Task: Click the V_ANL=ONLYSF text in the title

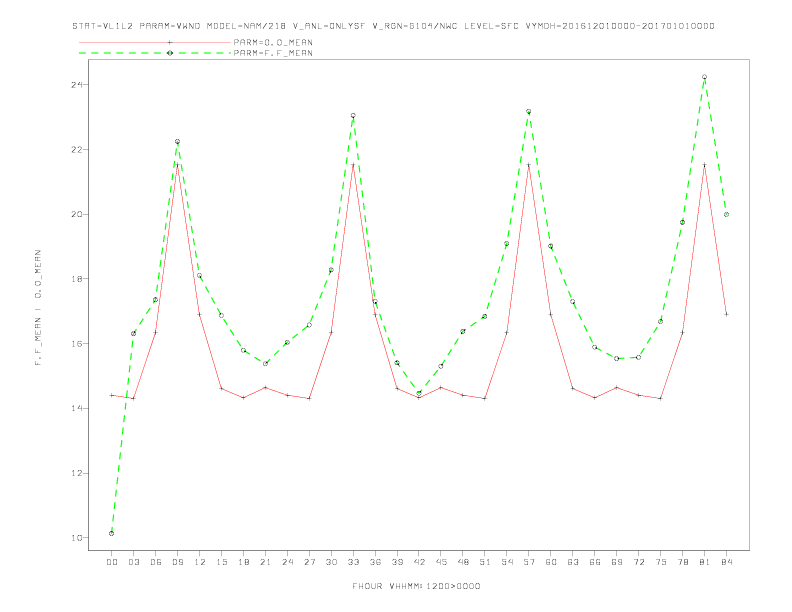Action: 329,26
